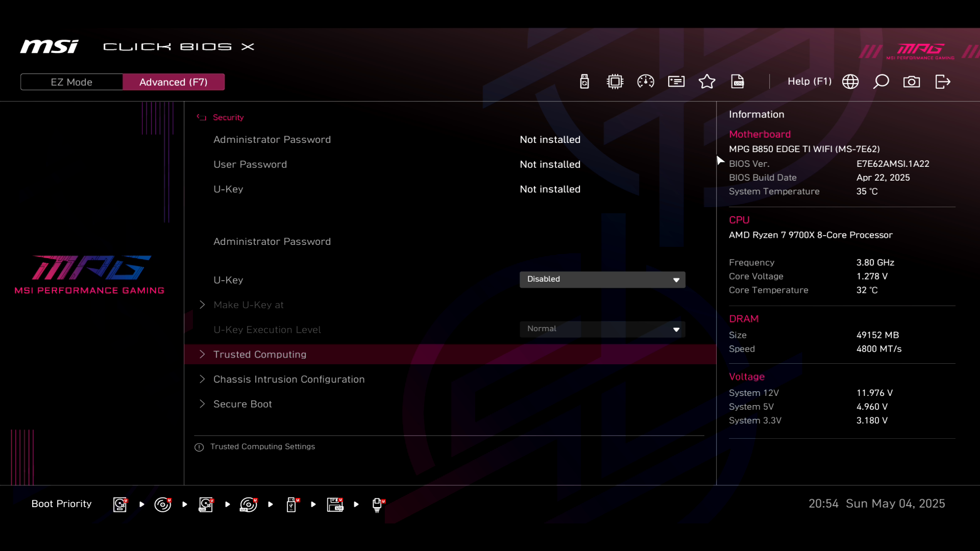Click the CPU chip toolbar icon
980x551 pixels.
coord(615,82)
